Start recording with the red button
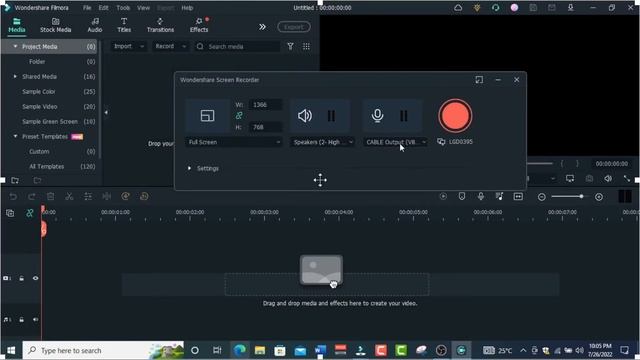This screenshot has width=640, height=360. 455,116
